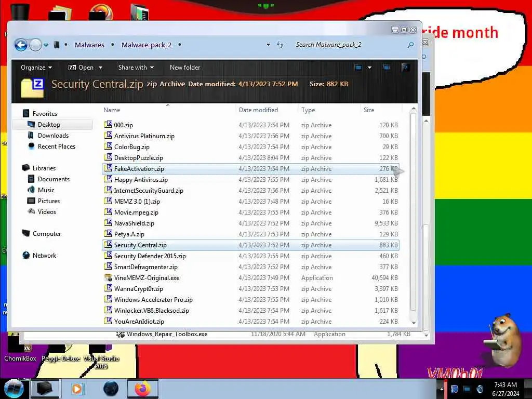
Task: Select Desktop in Favorites
Action: coord(49,125)
